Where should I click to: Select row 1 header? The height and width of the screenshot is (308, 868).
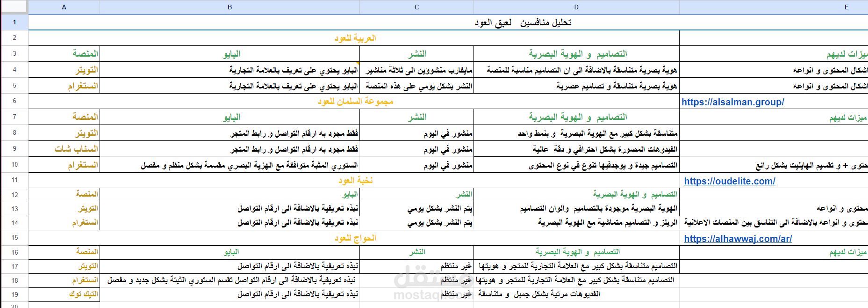click(14, 22)
